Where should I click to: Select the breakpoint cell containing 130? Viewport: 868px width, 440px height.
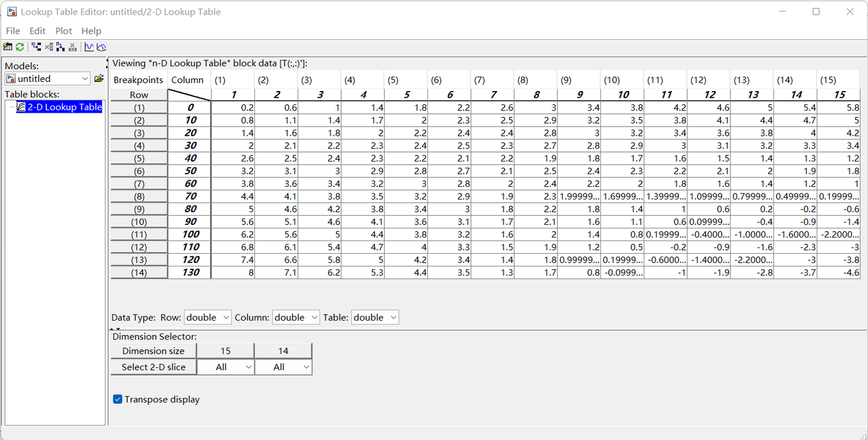tap(189, 272)
